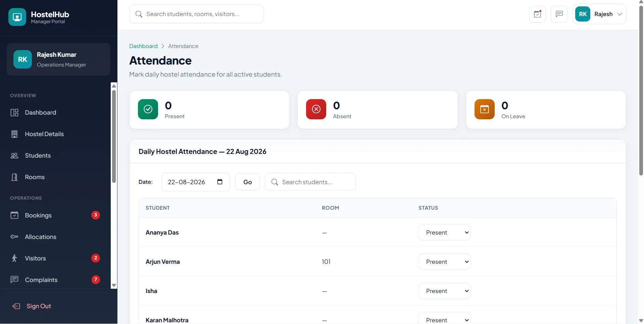This screenshot has height=324, width=644.
Task: Open the messages chat icon
Action: (x=559, y=14)
